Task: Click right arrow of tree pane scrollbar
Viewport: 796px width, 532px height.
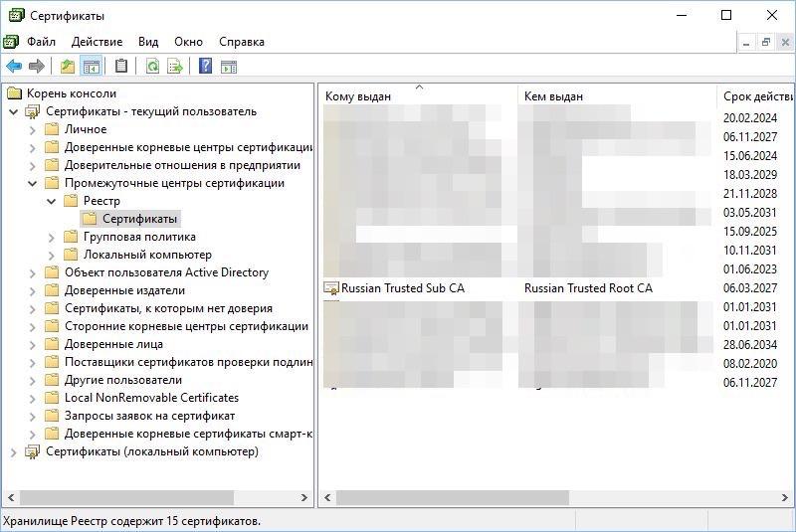Action: (x=304, y=497)
